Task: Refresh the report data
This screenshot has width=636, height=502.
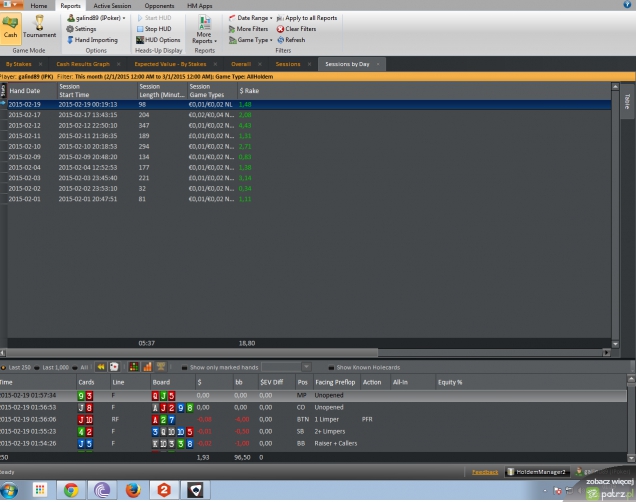Action: tap(290, 40)
